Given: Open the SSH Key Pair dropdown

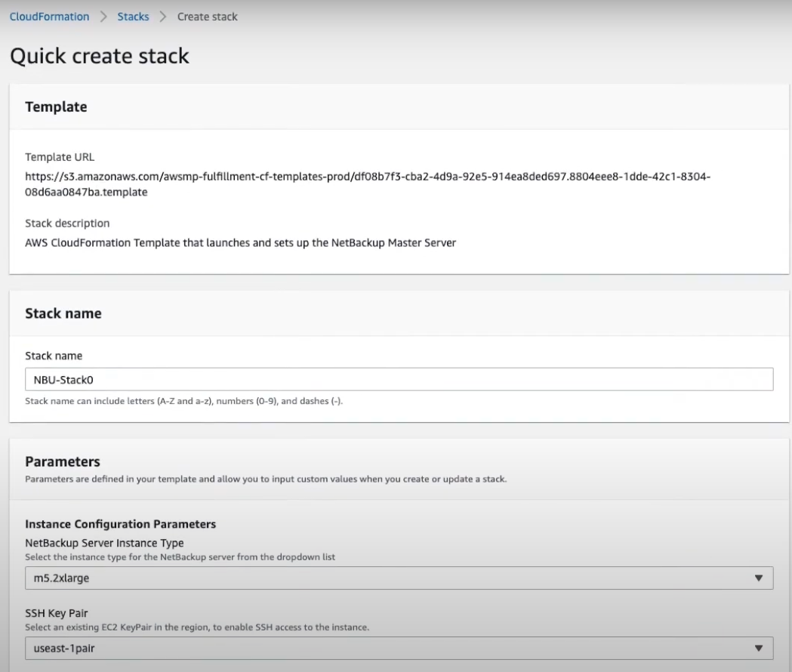Looking at the screenshot, I should 399,649.
